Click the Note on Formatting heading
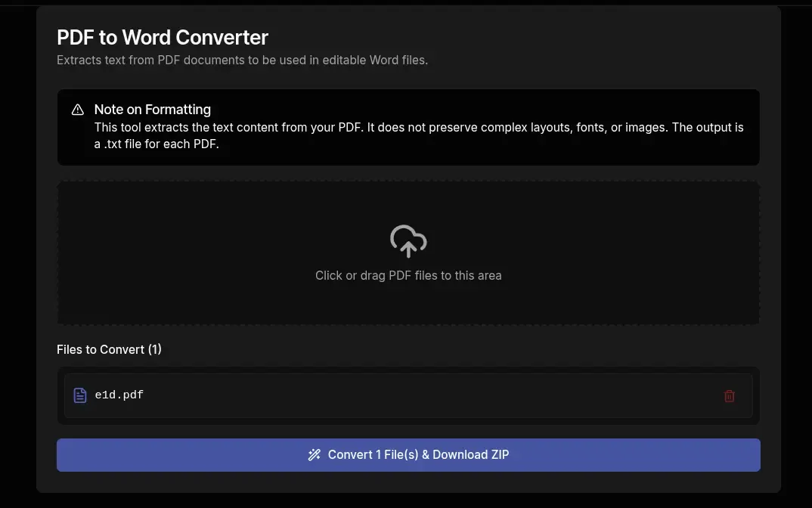The height and width of the screenshot is (508, 812). tap(152, 110)
